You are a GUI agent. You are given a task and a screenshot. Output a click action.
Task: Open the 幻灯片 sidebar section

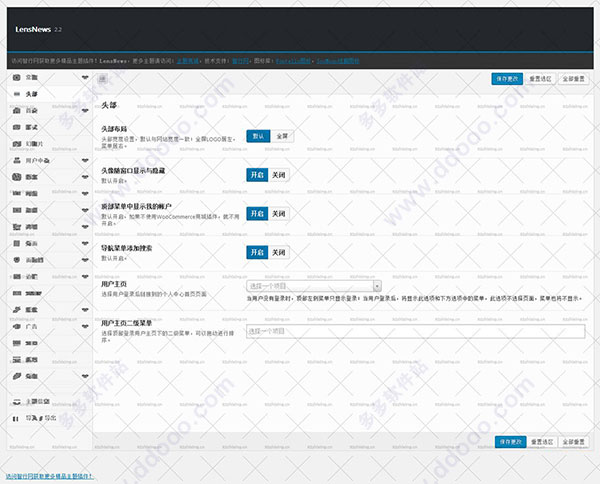(x=50, y=144)
